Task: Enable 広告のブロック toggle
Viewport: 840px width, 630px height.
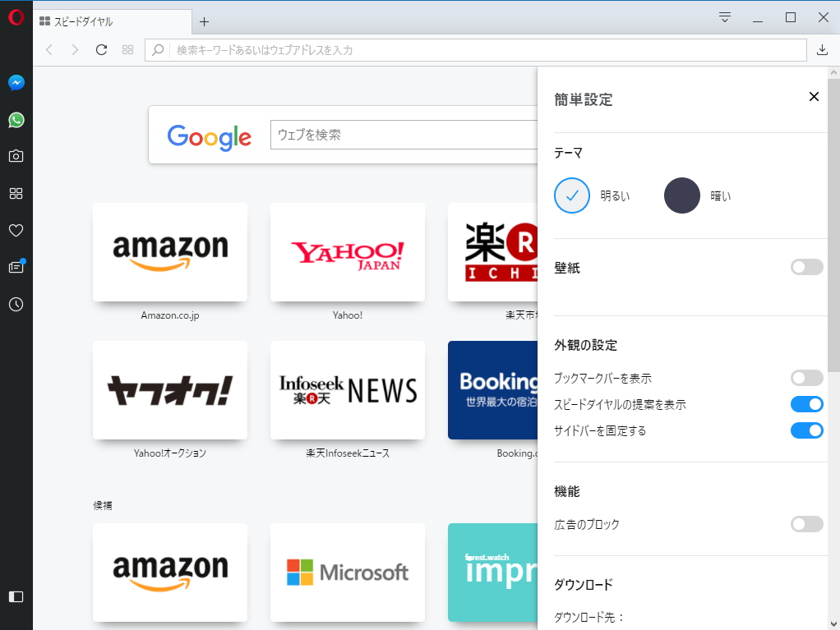Action: click(807, 524)
